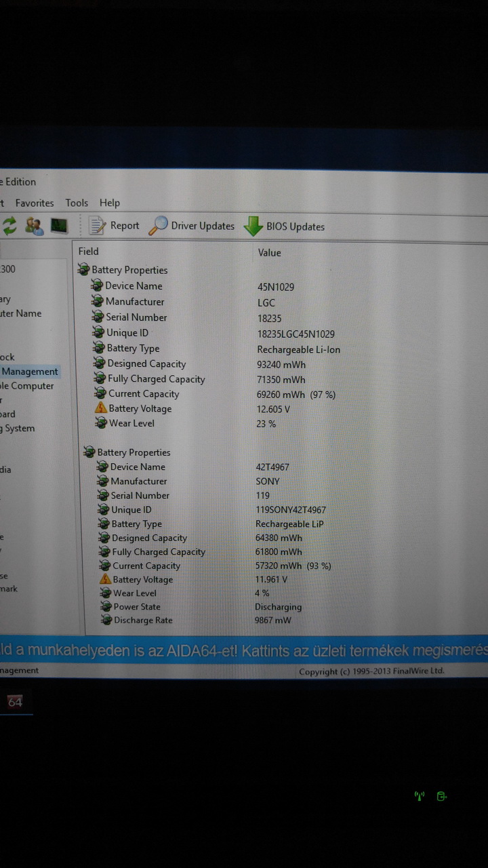Select the value 119SONY42T4967
This screenshot has height=868, width=488.
point(291,510)
